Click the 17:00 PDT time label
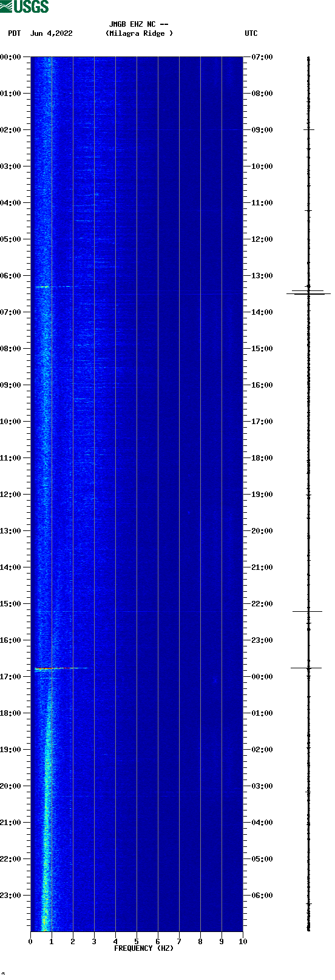The height and width of the screenshot is (980, 335). 11,677
